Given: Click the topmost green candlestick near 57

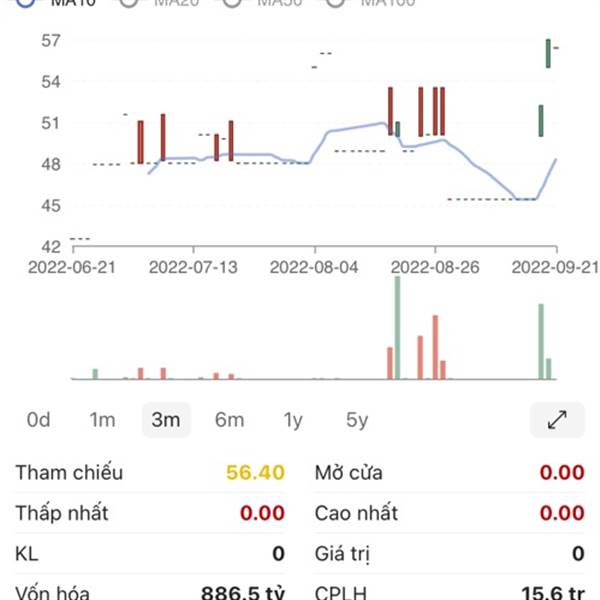Looking at the screenshot, I should [x=548, y=54].
